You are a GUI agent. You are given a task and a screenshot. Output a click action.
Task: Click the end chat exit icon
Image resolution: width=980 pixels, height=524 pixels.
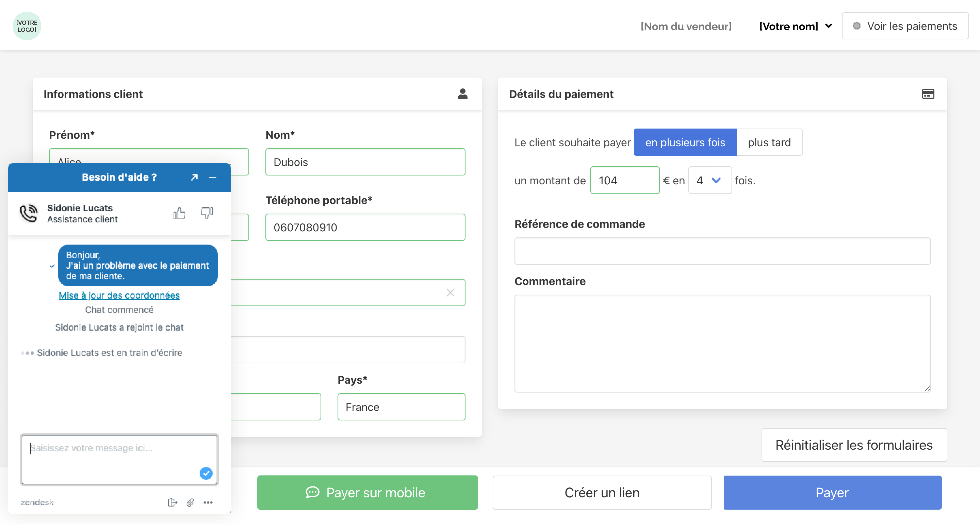pos(173,502)
